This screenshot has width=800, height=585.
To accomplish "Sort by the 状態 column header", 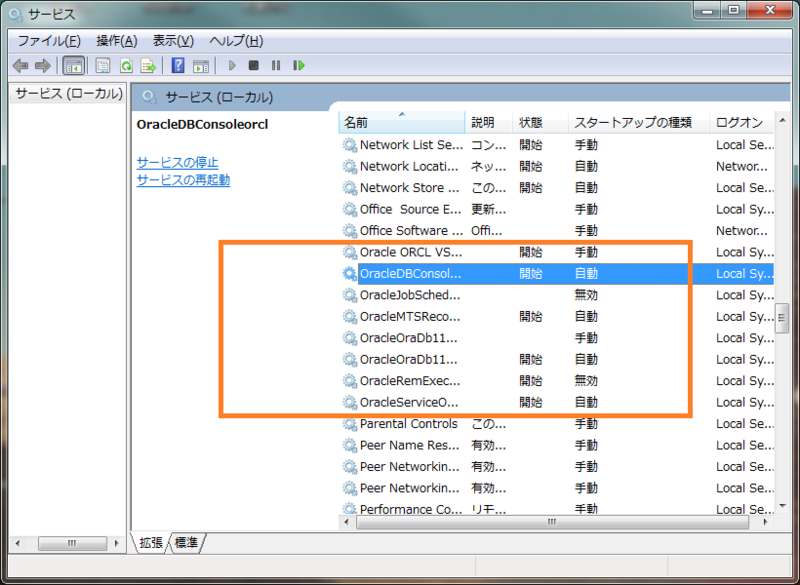I will (540, 122).
